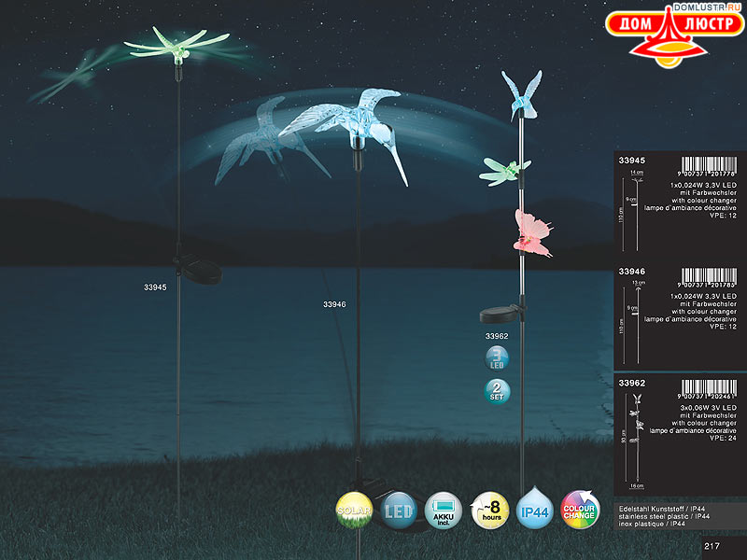The image size is (747, 560).
Task: Click the 33946 dimension diagram
Action: tap(631, 321)
